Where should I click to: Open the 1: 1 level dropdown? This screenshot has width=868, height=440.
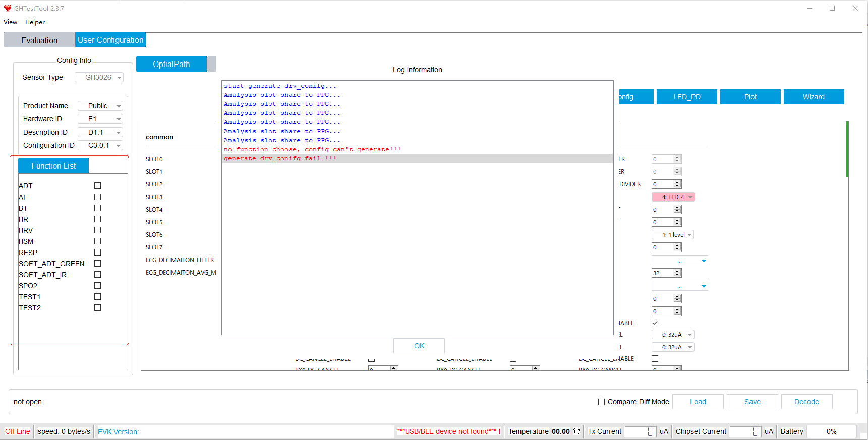(x=673, y=235)
